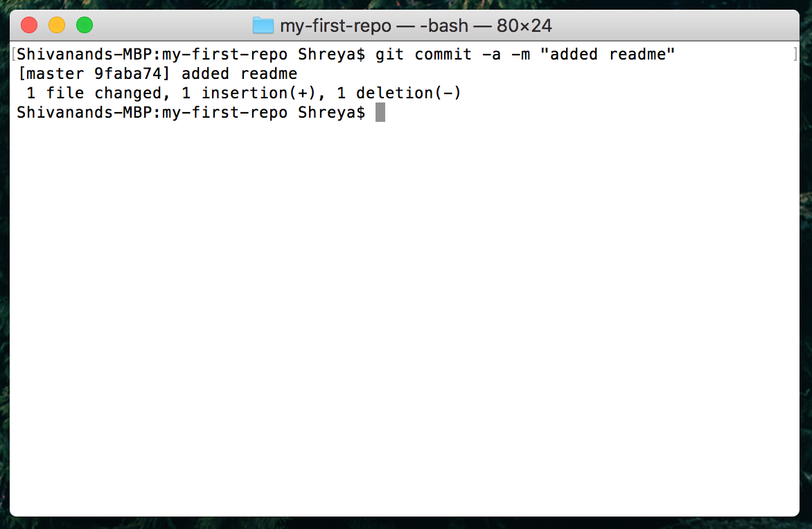Click the left bracket mark before first prompt
812x529 pixels.
point(14,54)
